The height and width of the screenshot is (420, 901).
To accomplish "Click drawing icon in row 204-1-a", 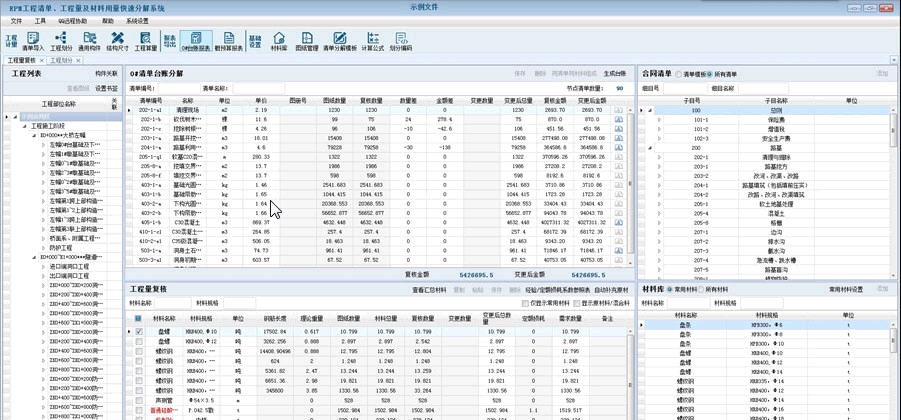I will (x=618, y=147).
